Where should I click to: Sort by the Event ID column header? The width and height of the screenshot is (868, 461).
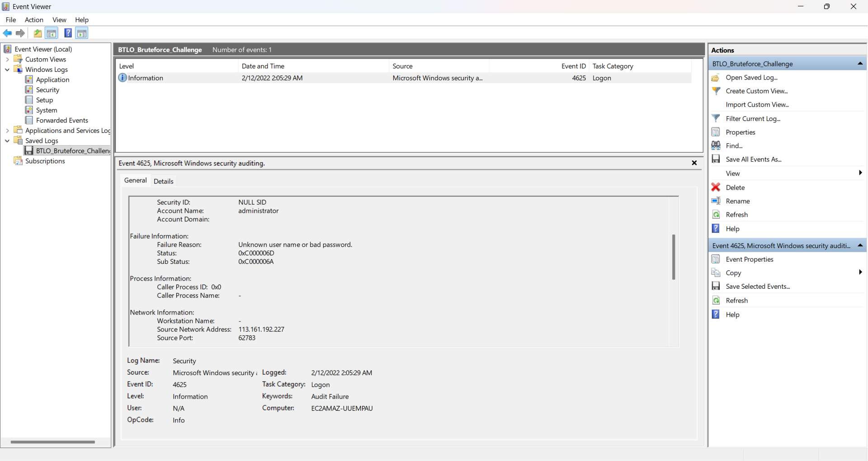pos(539,66)
